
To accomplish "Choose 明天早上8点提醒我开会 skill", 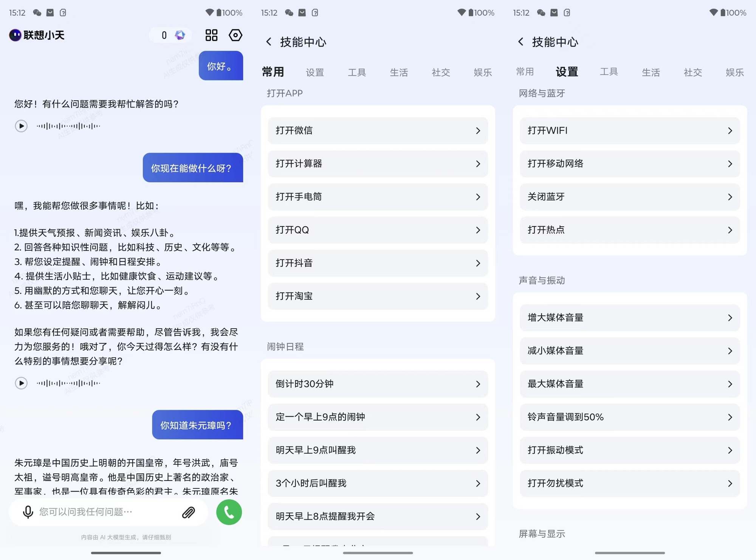I will click(378, 516).
